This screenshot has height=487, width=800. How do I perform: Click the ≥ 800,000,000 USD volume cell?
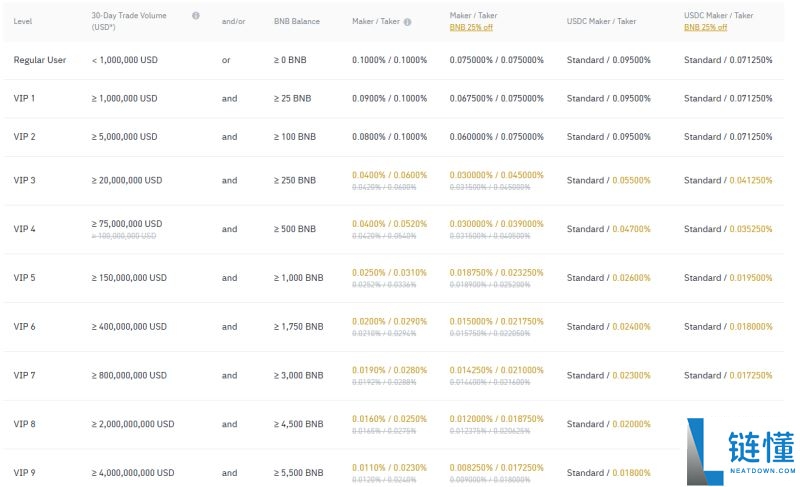(129, 375)
